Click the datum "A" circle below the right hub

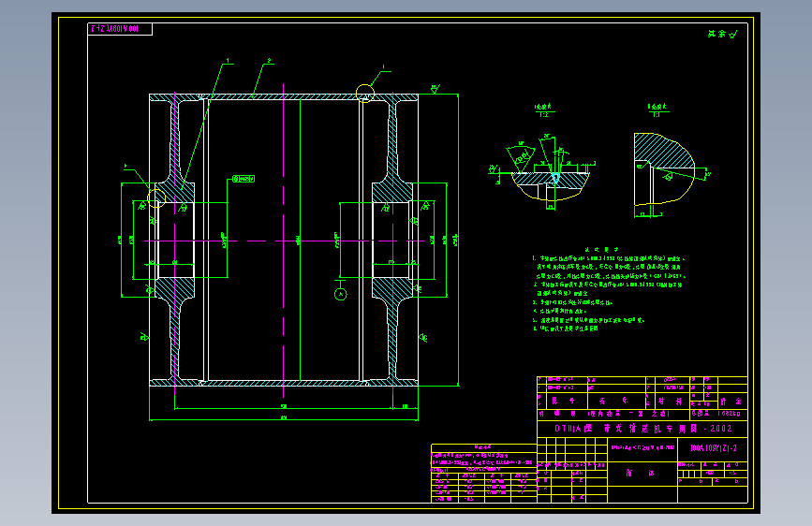[x=340, y=295]
